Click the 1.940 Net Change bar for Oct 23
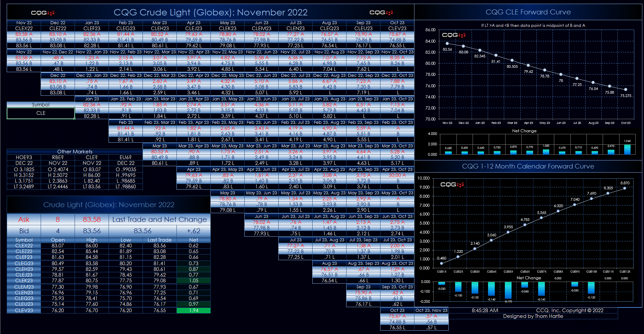Viewport: 644px width, 334px height. click(627, 149)
